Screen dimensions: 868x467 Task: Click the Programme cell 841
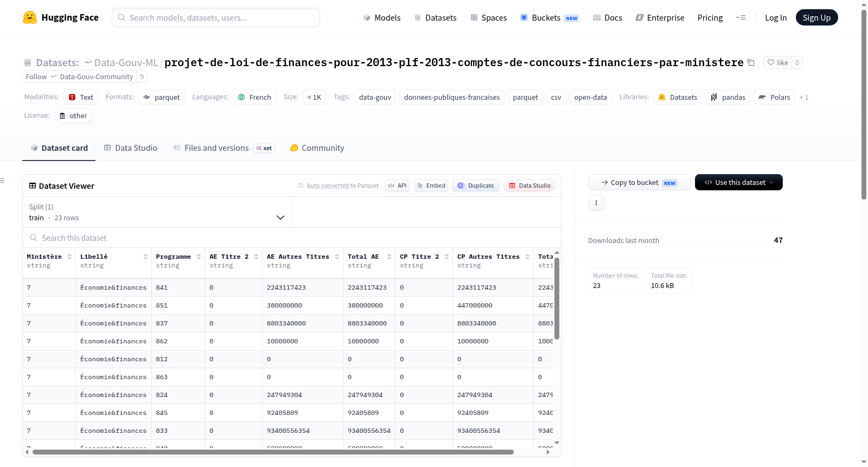pyautogui.click(x=178, y=287)
